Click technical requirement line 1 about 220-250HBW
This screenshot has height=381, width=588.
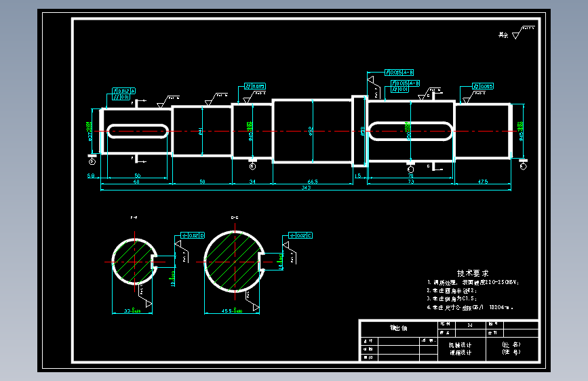tap(473, 283)
